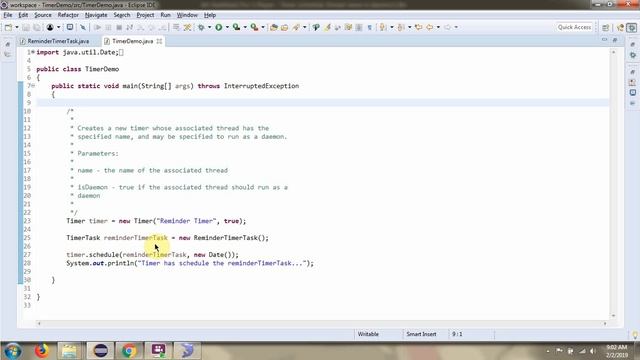Click the Save icon in toolbar
640x360 pixels.
tap(26, 27)
